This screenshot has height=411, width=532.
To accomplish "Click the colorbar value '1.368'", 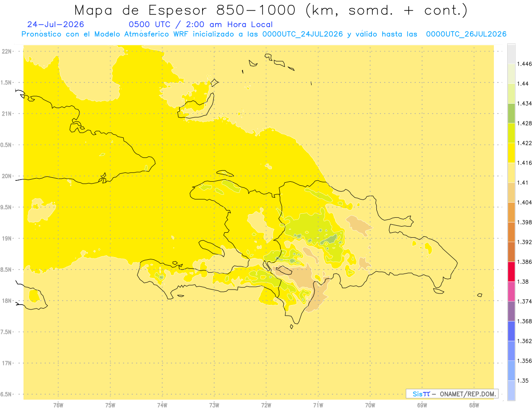I will (x=525, y=321).
